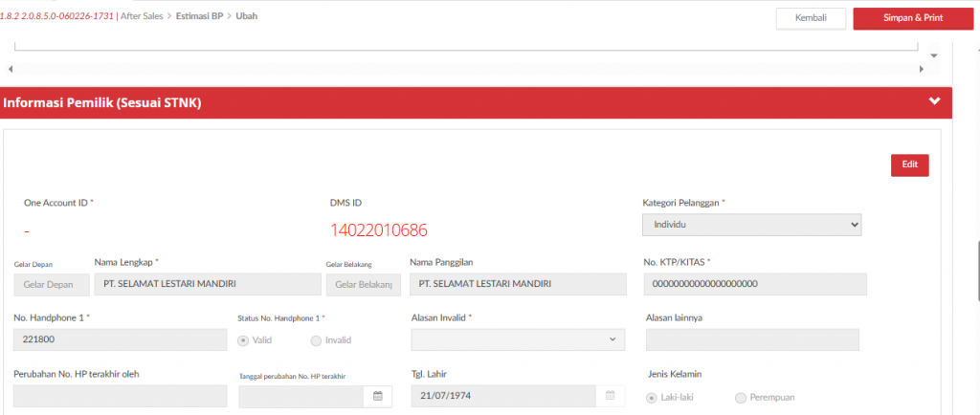Click the left arrow of horizontal scrollbar

10,70
